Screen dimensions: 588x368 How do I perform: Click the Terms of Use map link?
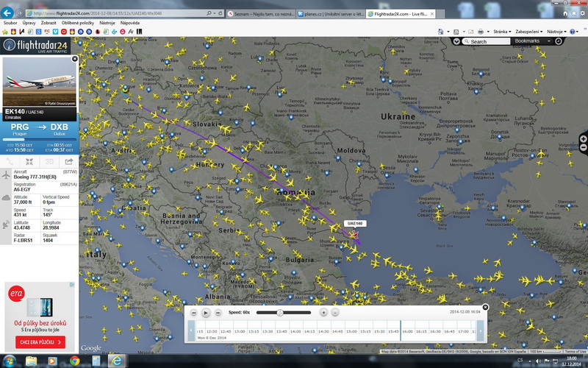click(x=576, y=352)
